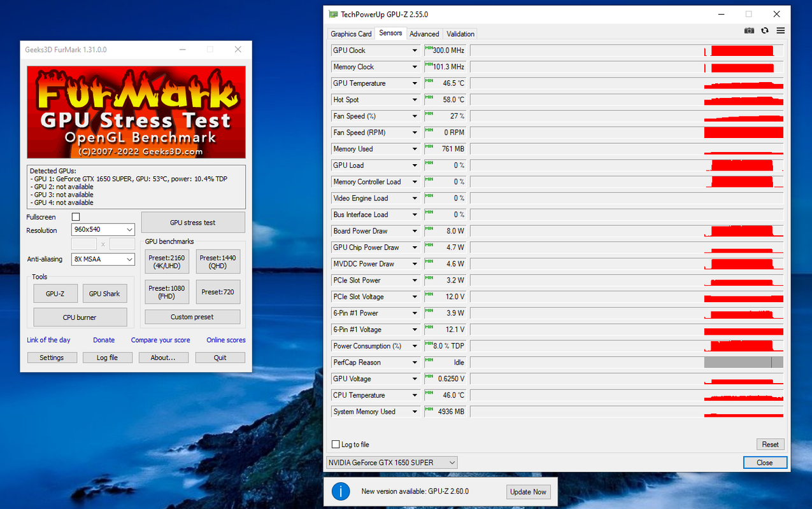Switch to the Graphics Card tab
The height and width of the screenshot is (509, 812).
click(351, 34)
